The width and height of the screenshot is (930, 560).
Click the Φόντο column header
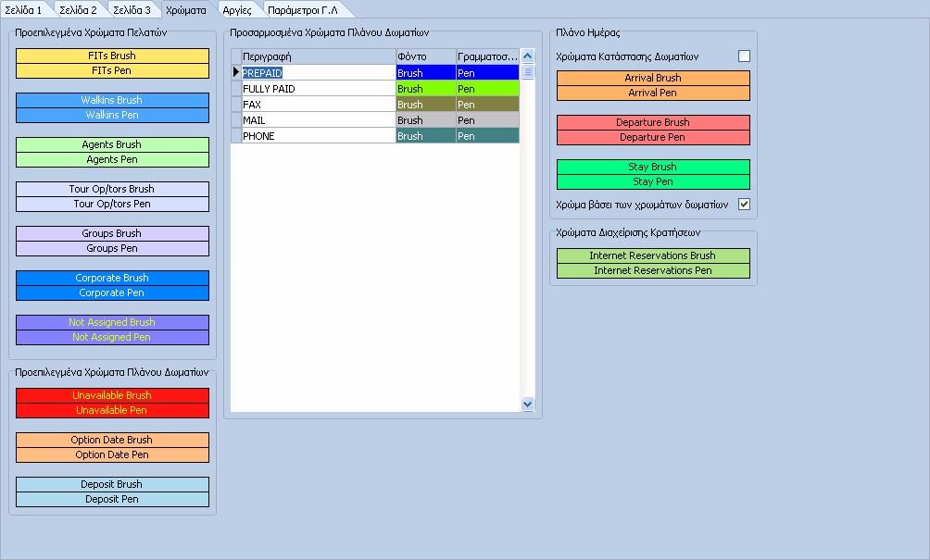coord(426,56)
